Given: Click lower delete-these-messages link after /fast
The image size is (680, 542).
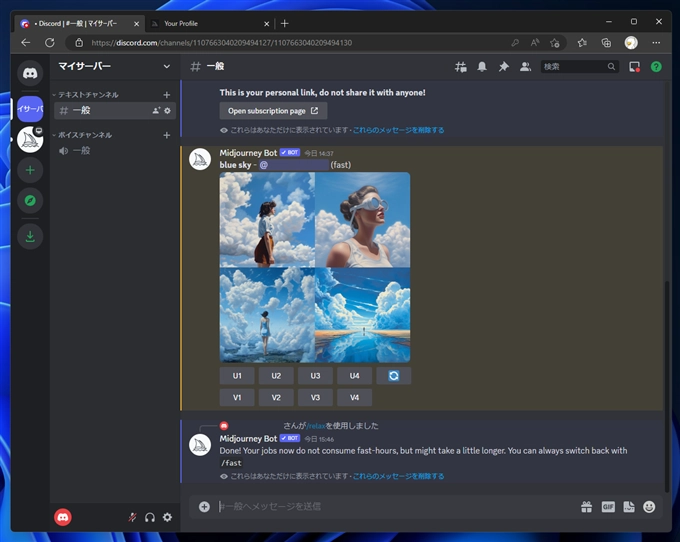Looking at the screenshot, I should (x=398, y=476).
